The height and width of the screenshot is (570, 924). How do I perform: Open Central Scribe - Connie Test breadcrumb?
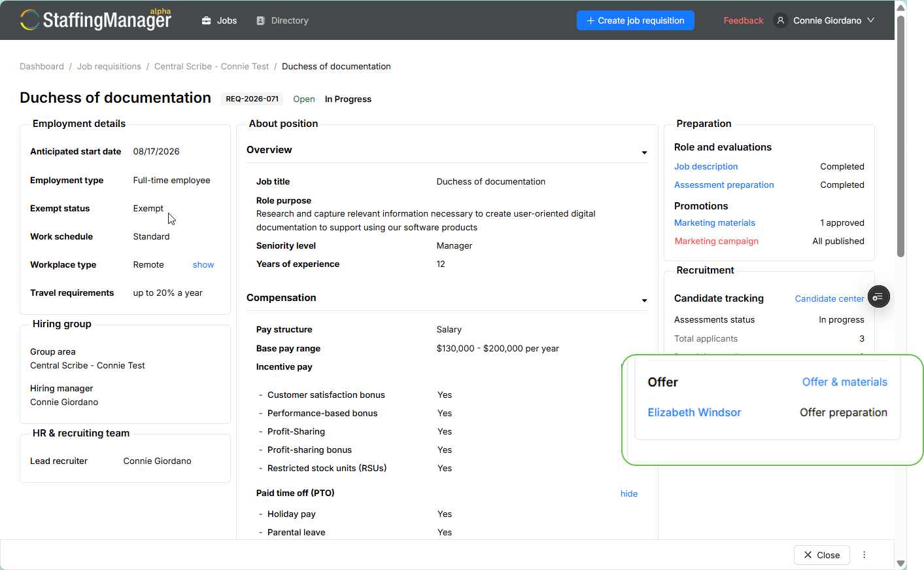(x=212, y=67)
